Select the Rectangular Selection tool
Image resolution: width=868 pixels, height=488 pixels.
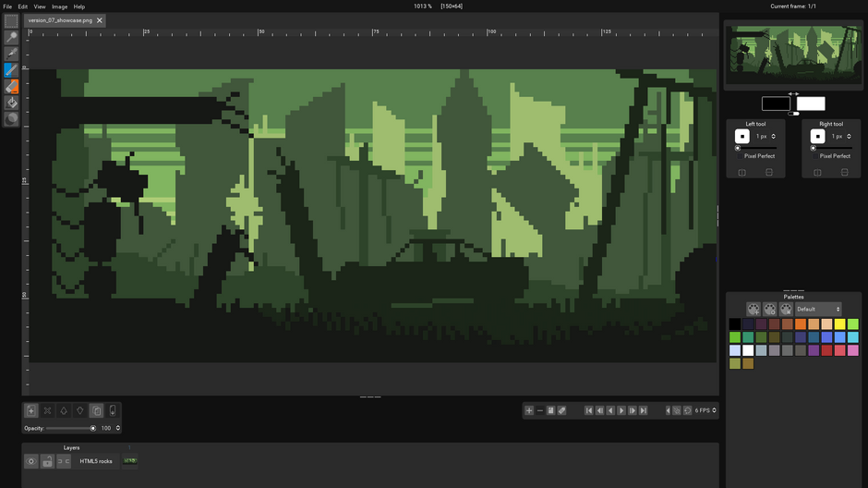(11, 21)
